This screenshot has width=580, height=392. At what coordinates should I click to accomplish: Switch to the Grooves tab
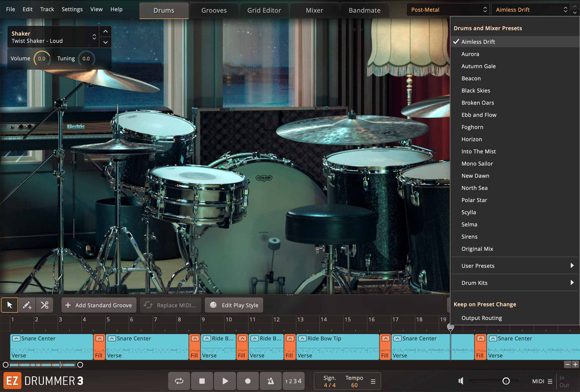(214, 11)
